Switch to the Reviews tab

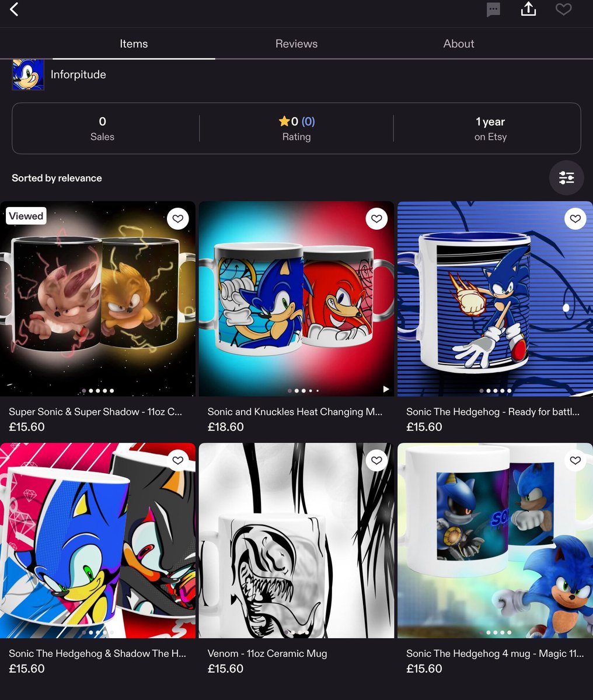[x=296, y=44]
